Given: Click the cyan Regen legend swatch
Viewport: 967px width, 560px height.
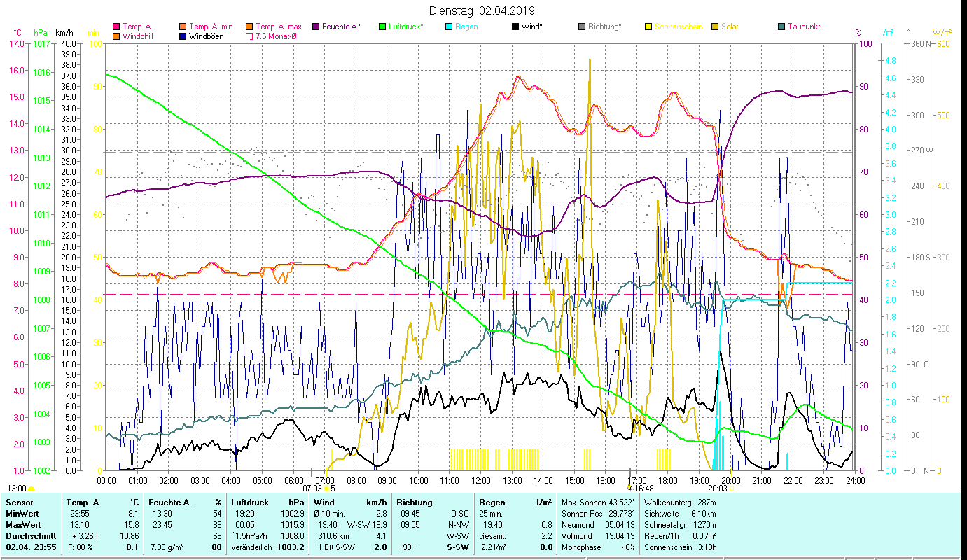Looking at the screenshot, I should coord(449,27).
